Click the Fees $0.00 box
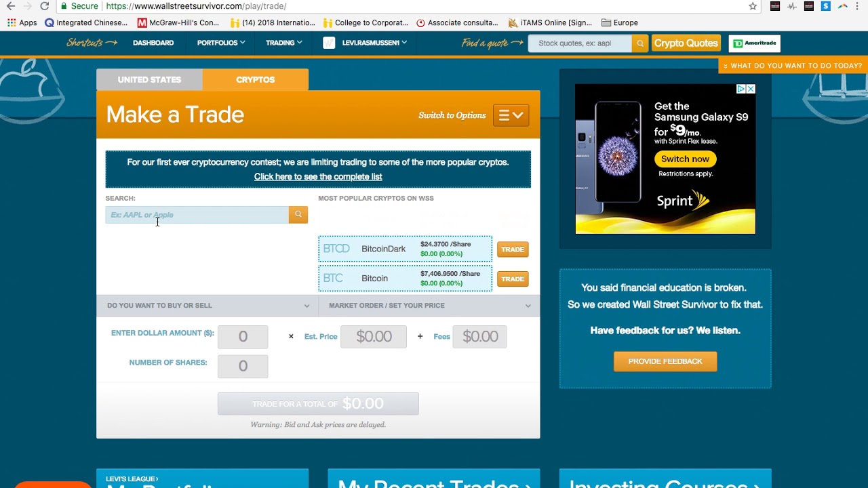 click(479, 337)
